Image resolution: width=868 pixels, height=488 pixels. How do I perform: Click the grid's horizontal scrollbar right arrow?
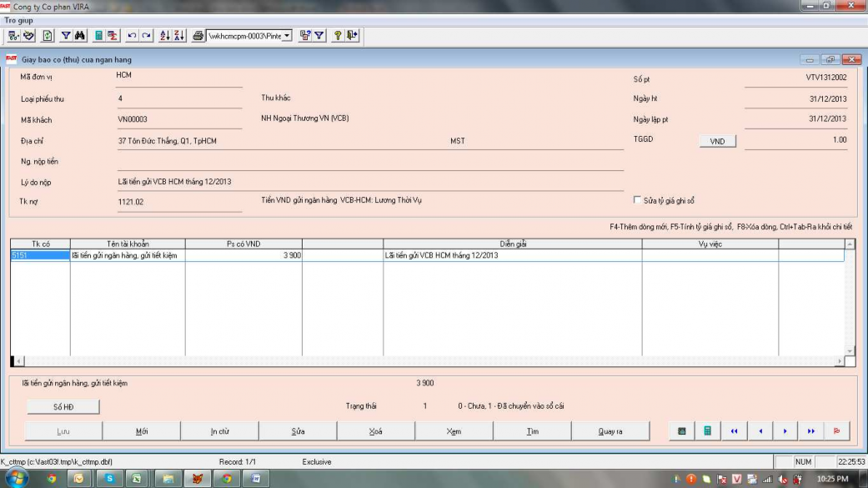839,361
